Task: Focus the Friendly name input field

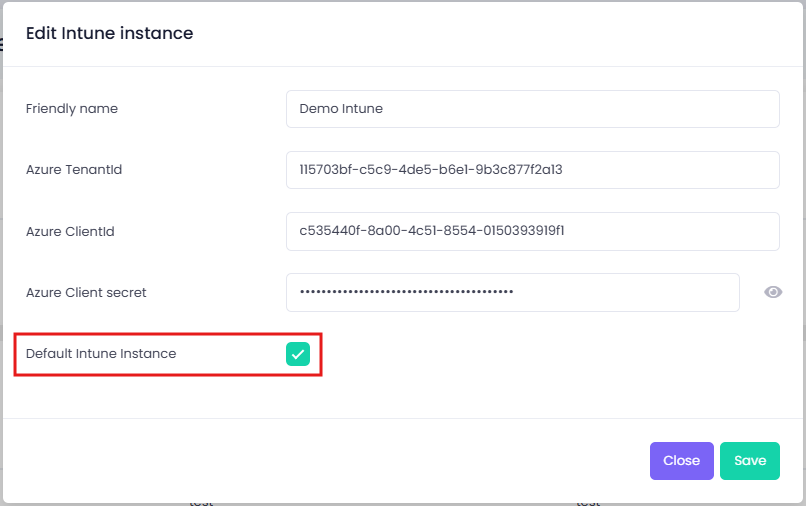Action: (533, 109)
